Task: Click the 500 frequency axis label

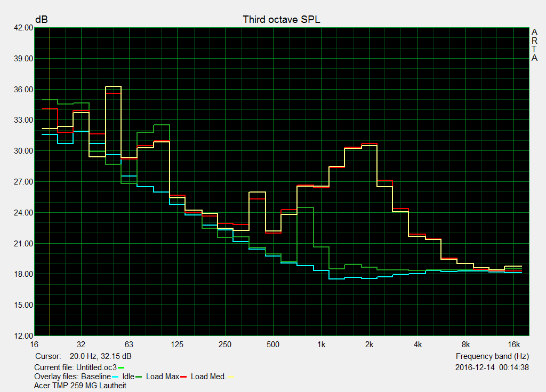Action: (273, 345)
